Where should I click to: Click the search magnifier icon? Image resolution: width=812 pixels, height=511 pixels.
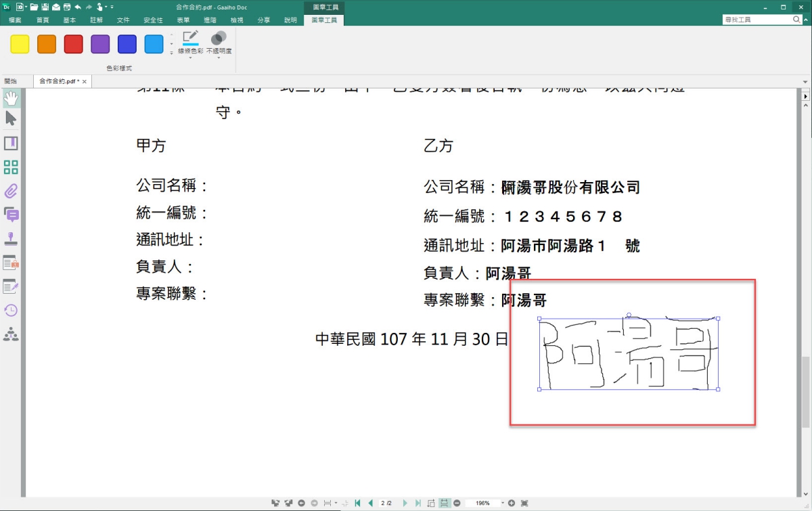(x=797, y=20)
